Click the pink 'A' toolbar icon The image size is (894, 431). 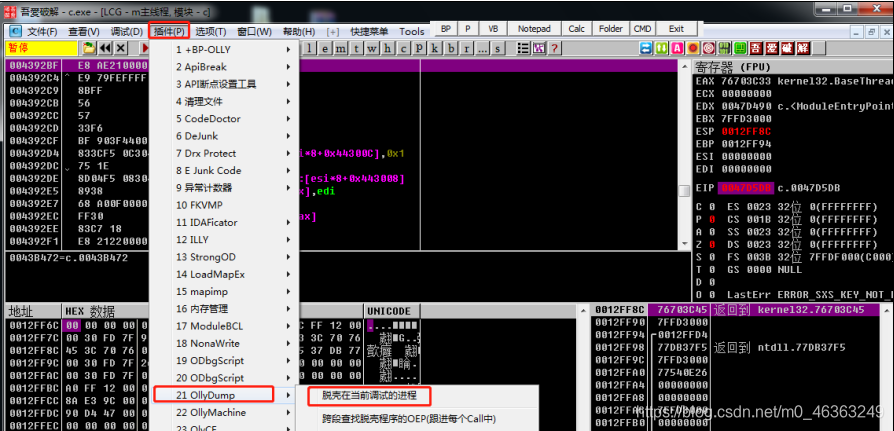click(677, 48)
